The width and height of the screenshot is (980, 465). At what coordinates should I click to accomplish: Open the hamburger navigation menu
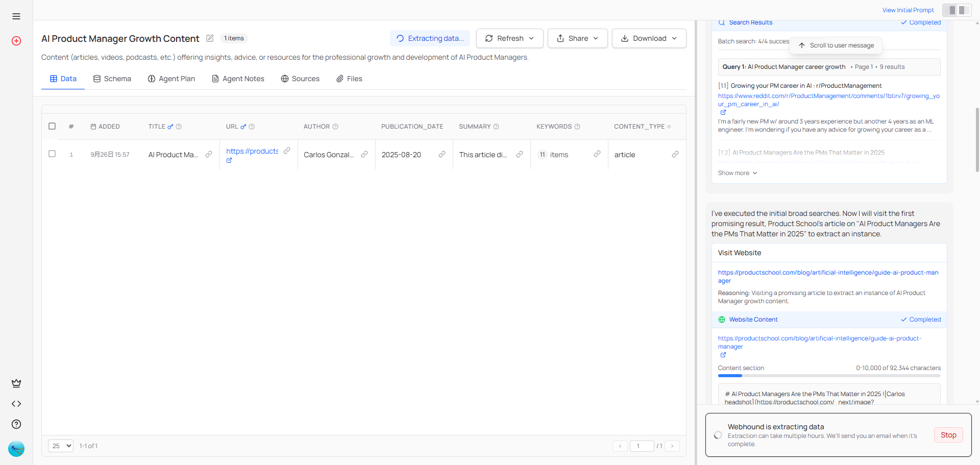click(x=16, y=16)
